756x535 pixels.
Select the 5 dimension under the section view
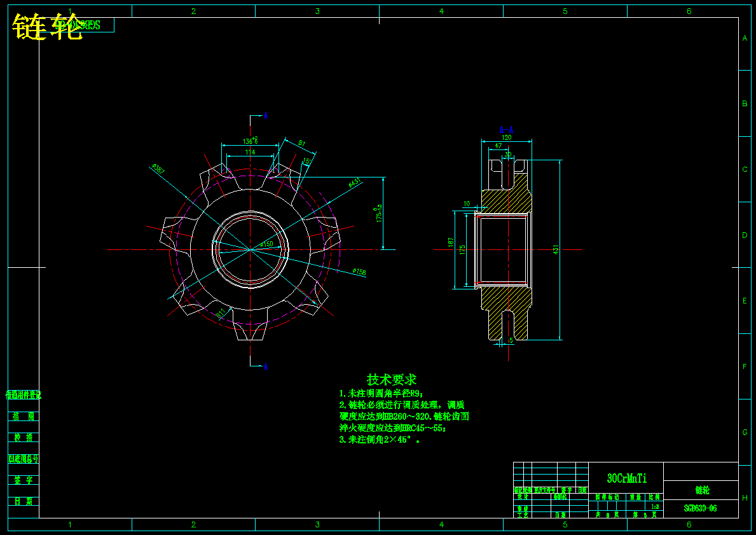click(511, 340)
